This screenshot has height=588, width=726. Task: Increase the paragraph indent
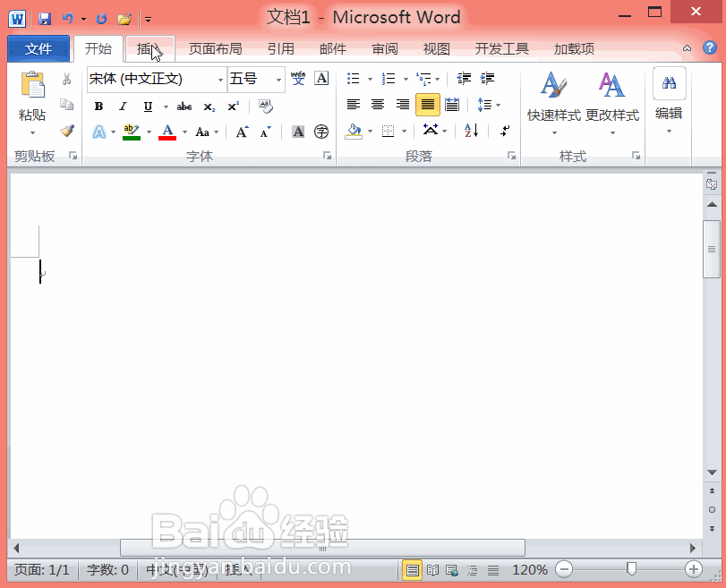[x=487, y=78]
